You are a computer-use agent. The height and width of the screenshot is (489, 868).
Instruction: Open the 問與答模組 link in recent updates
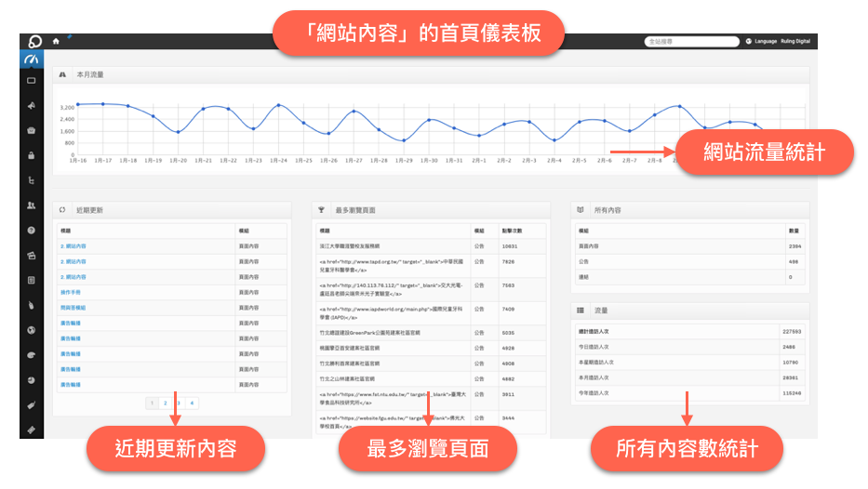coord(73,307)
